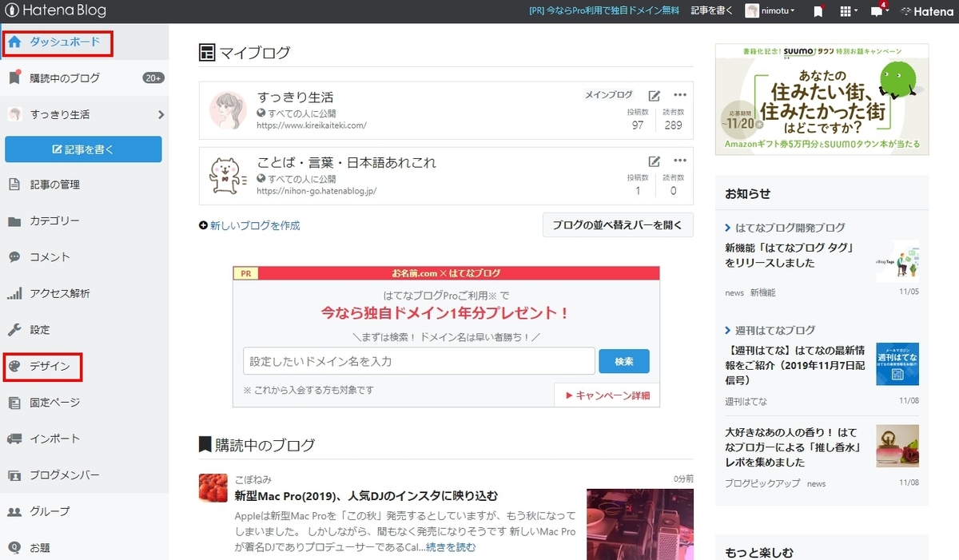Click the キャンペーン詳細 link
The image size is (959, 560).
click(x=607, y=395)
